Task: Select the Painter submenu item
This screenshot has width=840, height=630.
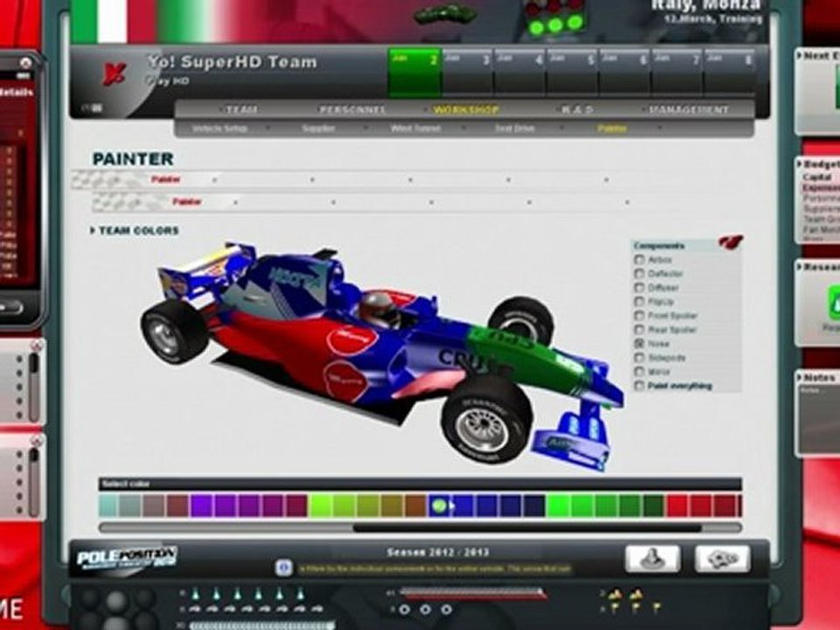Action: pos(612,129)
